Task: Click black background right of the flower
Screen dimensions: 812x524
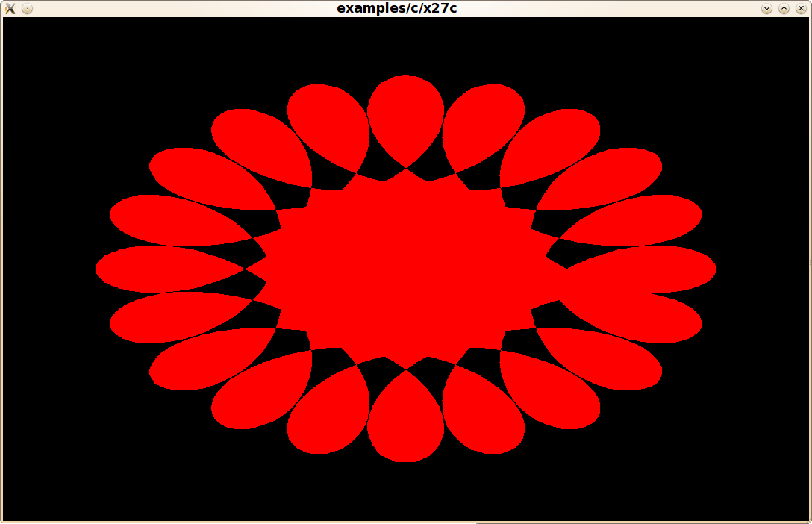Action: (x=761, y=269)
